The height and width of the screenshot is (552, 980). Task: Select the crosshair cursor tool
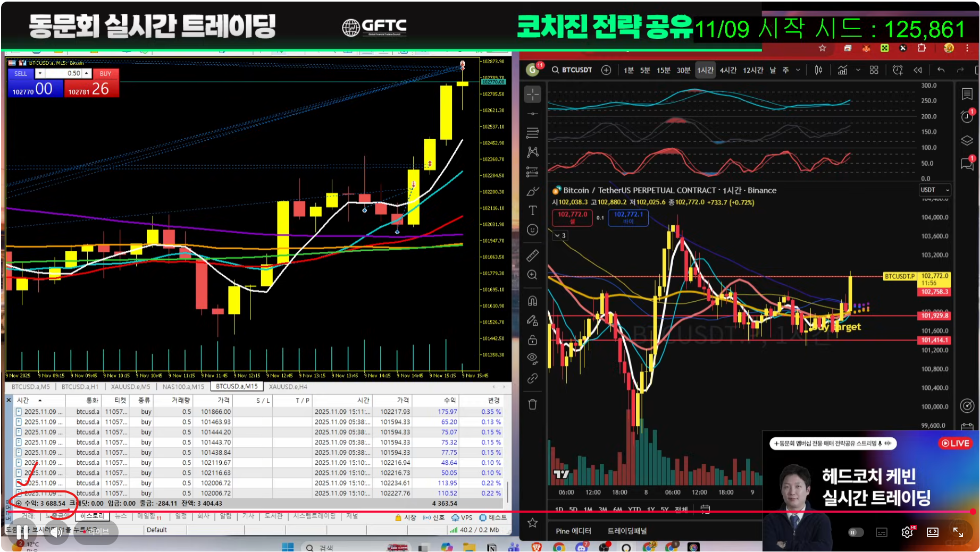532,94
